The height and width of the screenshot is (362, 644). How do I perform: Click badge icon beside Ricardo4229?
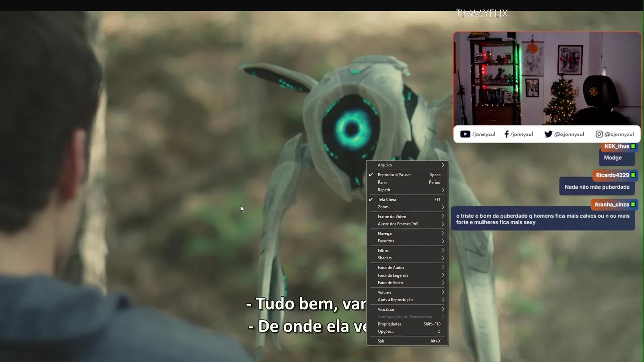(633, 175)
